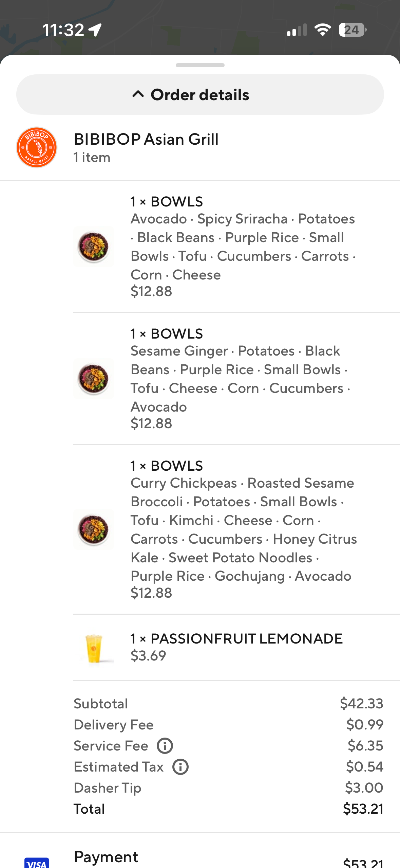The image size is (400, 868).
Task: Select BIBIBOP Asian Grill restaurant name
Action: click(x=146, y=139)
